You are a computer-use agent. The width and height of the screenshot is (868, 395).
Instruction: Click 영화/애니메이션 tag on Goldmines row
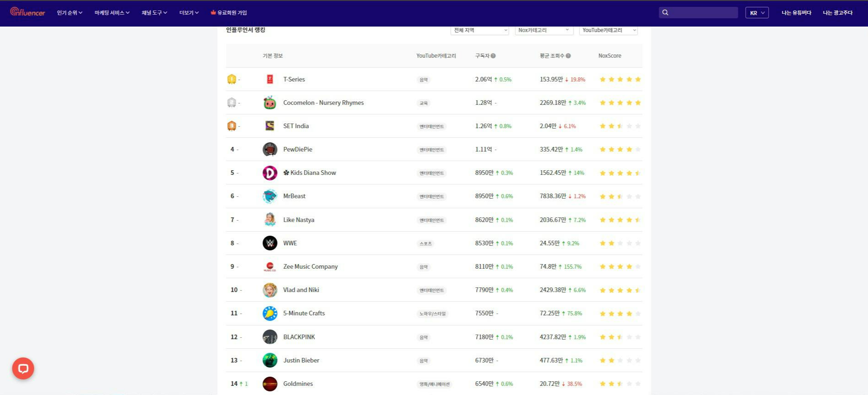click(435, 384)
